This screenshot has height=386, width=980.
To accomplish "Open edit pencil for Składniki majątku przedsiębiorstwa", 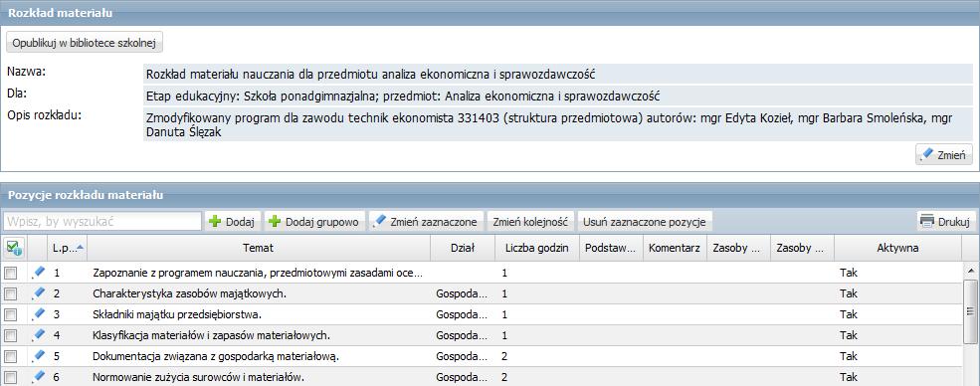I will 39,314.
